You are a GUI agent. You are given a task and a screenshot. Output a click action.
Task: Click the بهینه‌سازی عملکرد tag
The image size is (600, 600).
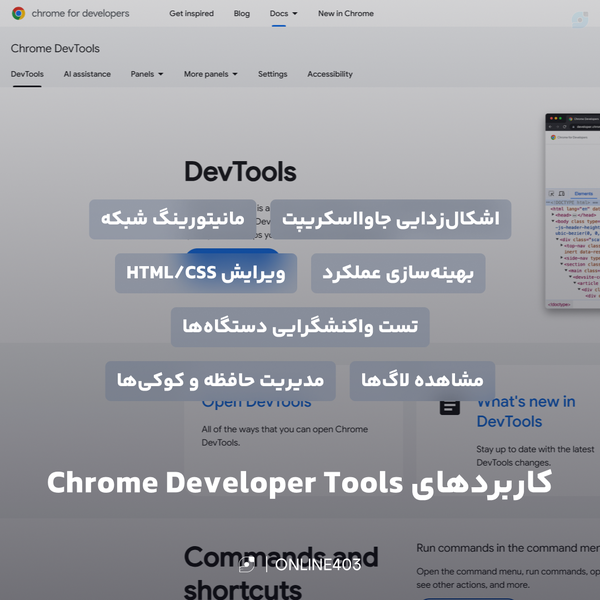(x=398, y=273)
